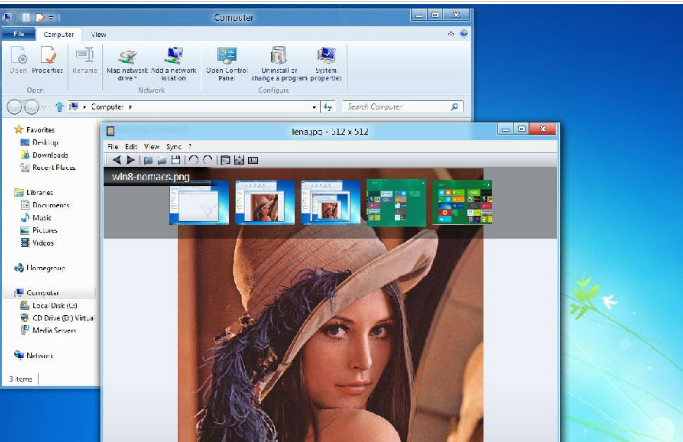Open the Edit menu in nomacs
The height and width of the screenshot is (442, 683).
pyautogui.click(x=131, y=146)
